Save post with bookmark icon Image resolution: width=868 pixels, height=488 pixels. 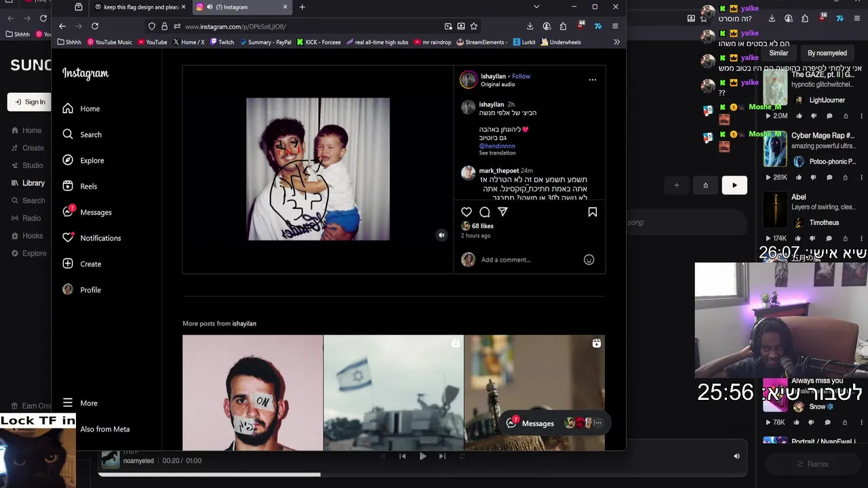592,212
